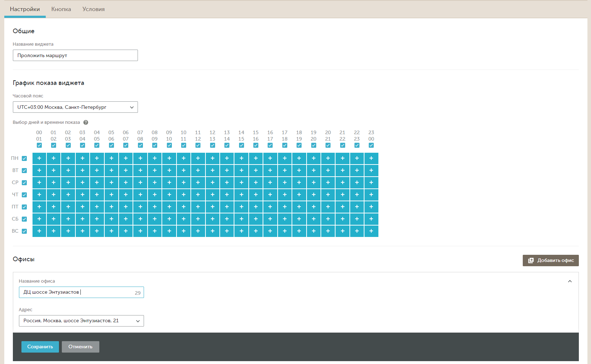The width and height of the screenshot is (591, 364).
Task: Toggle Thursday 21-22 schedule cell
Action: tap(342, 195)
